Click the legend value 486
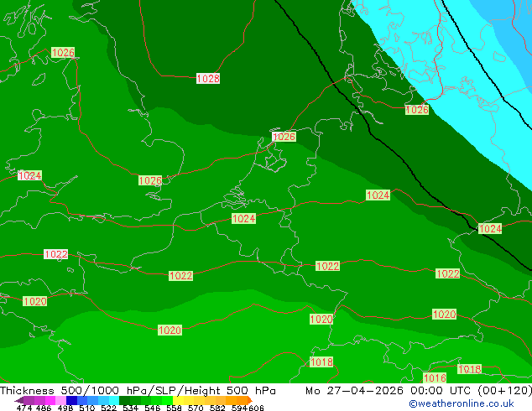The width and height of the screenshot is (532, 411). tap(44, 408)
